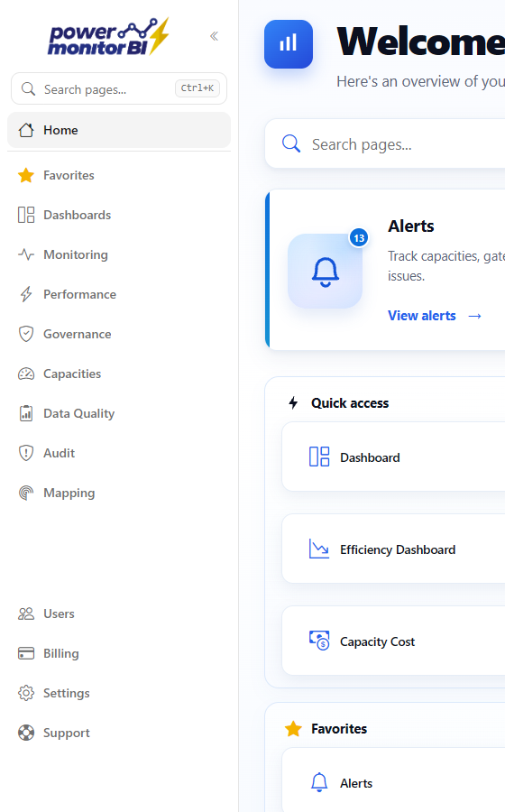The width and height of the screenshot is (505, 812).
Task: Open the Support menu label
Action: click(x=66, y=733)
